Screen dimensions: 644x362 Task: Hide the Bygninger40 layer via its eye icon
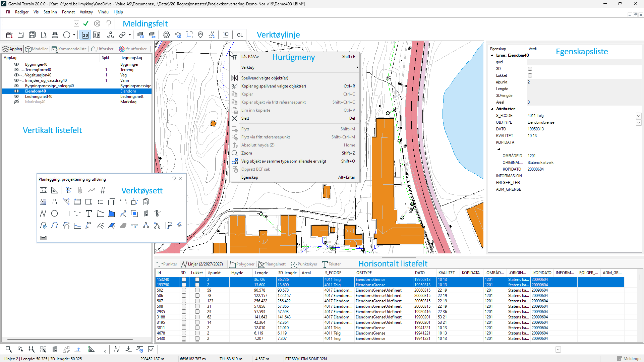(x=16, y=64)
